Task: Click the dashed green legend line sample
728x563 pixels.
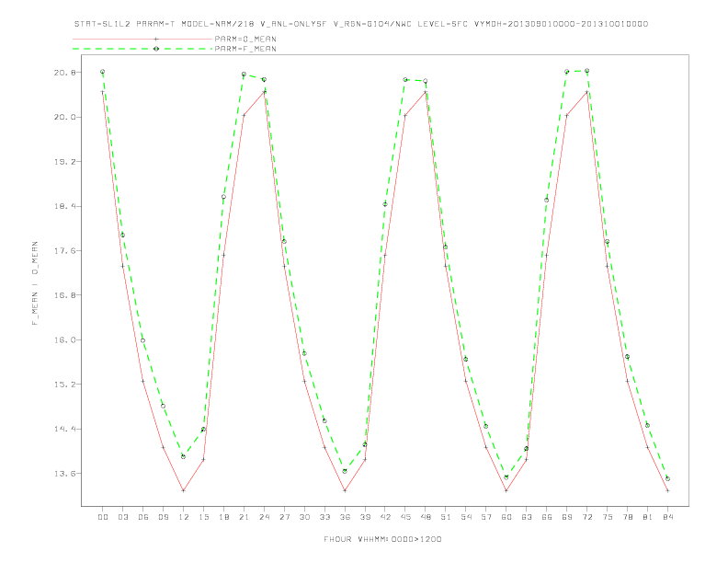Action: click(x=142, y=49)
